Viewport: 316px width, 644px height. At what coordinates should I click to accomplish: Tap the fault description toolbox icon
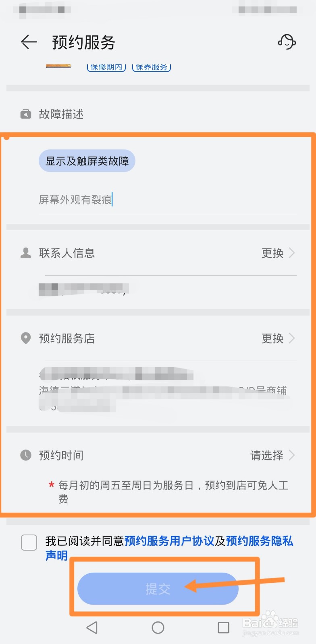click(x=25, y=114)
